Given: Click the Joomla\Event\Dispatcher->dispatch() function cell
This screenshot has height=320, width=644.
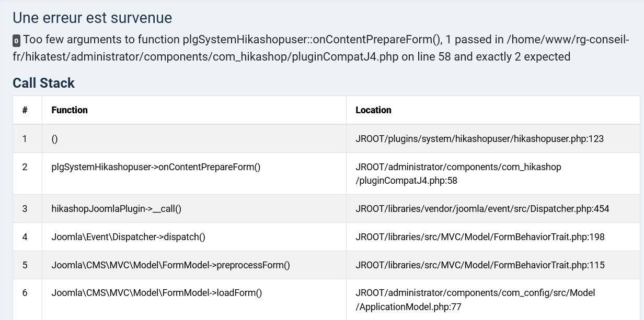Looking at the screenshot, I should tap(128, 237).
